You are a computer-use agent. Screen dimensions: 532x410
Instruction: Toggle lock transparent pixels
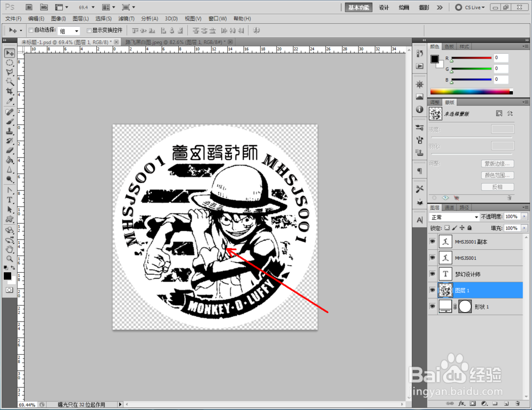coord(447,228)
